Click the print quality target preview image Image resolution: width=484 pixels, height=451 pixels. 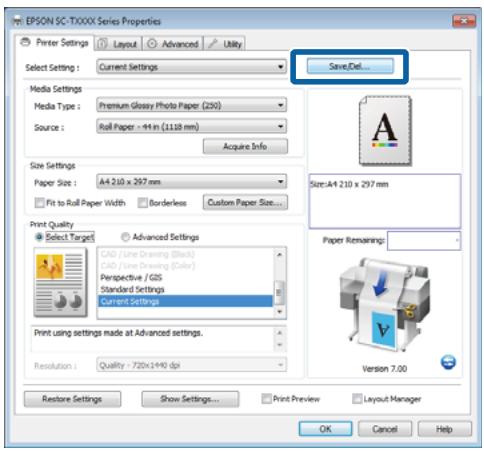tap(60, 282)
